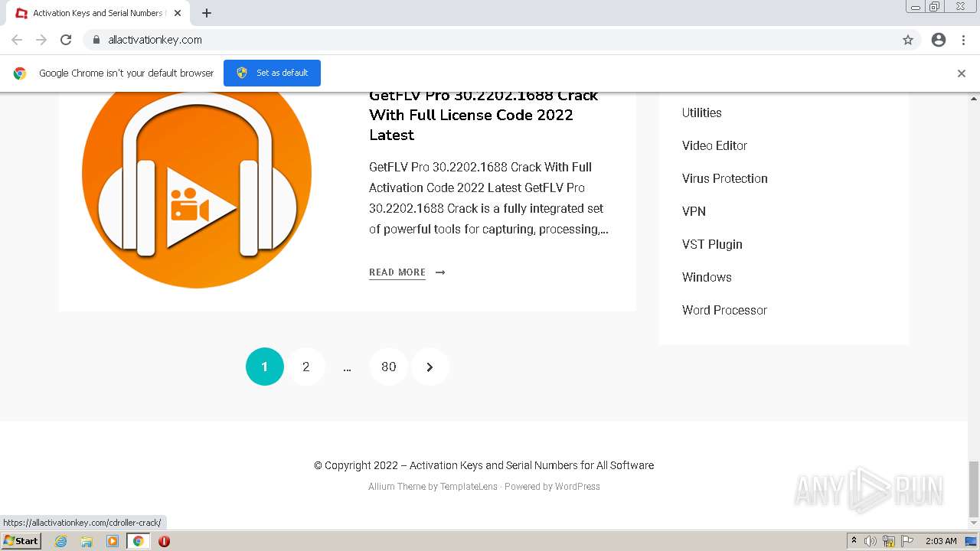Click the Show desktop button on the taskbar
980x551 pixels.
tap(972, 541)
